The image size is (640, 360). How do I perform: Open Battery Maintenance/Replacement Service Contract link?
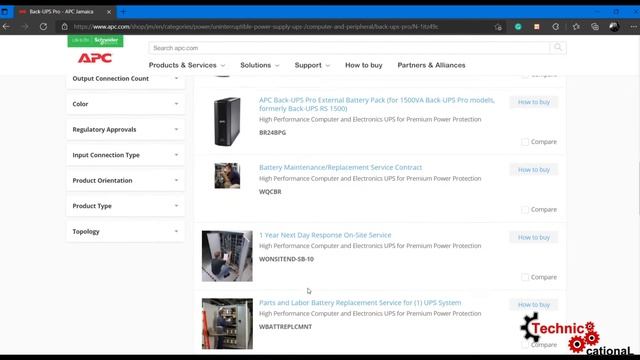click(340, 167)
